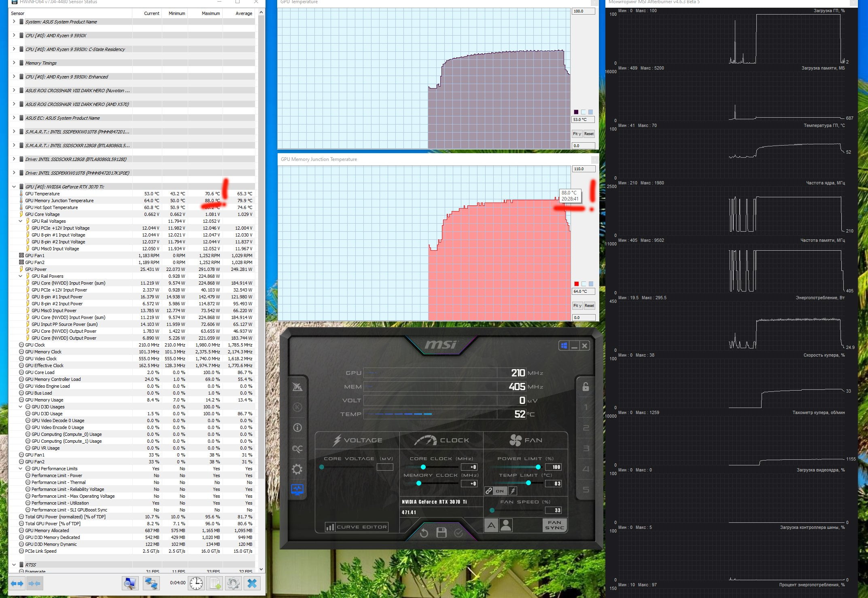The height and width of the screenshot is (598, 868).
Task: Open Afterburner information icon in sidebar
Action: 297,427
